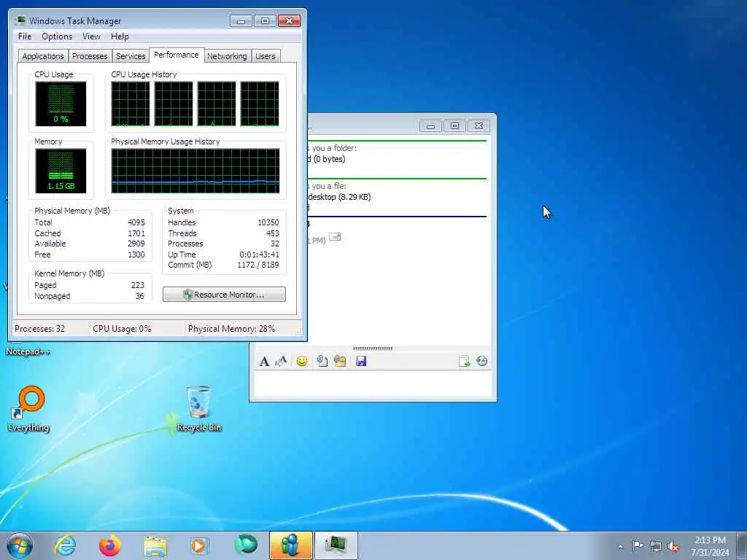Switch to the Services tab
The width and height of the screenshot is (747, 560).
[131, 56]
